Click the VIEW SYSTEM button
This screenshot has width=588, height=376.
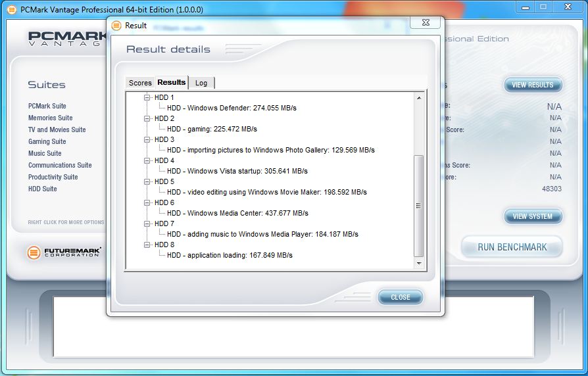coord(533,216)
